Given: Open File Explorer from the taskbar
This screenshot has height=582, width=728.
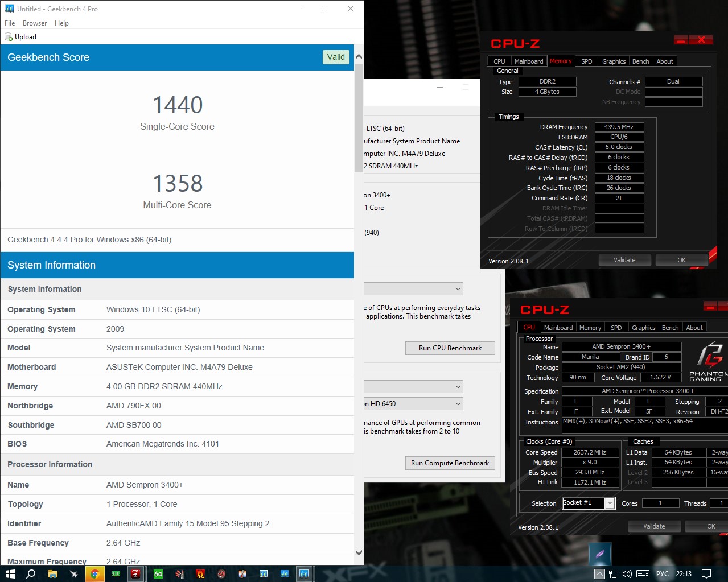Looking at the screenshot, I should click(x=52, y=573).
